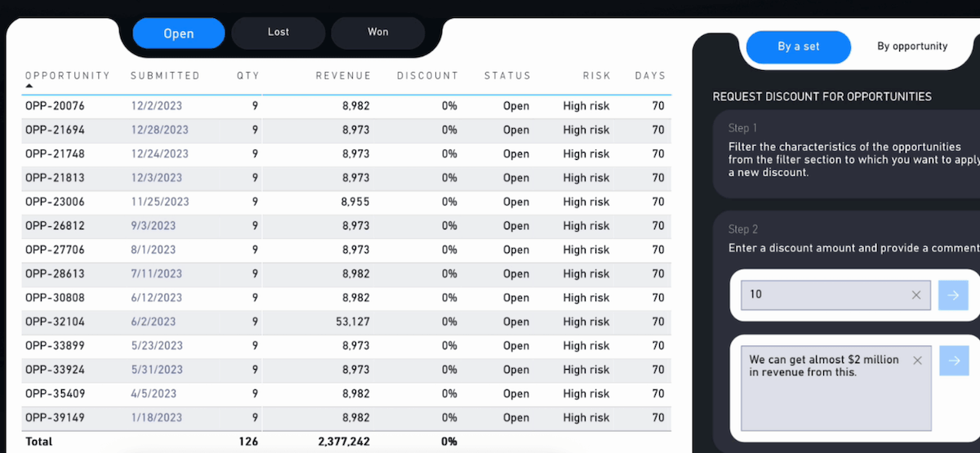The height and width of the screenshot is (453, 980).
Task: Select the By a set option
Action: pos(798,47)
